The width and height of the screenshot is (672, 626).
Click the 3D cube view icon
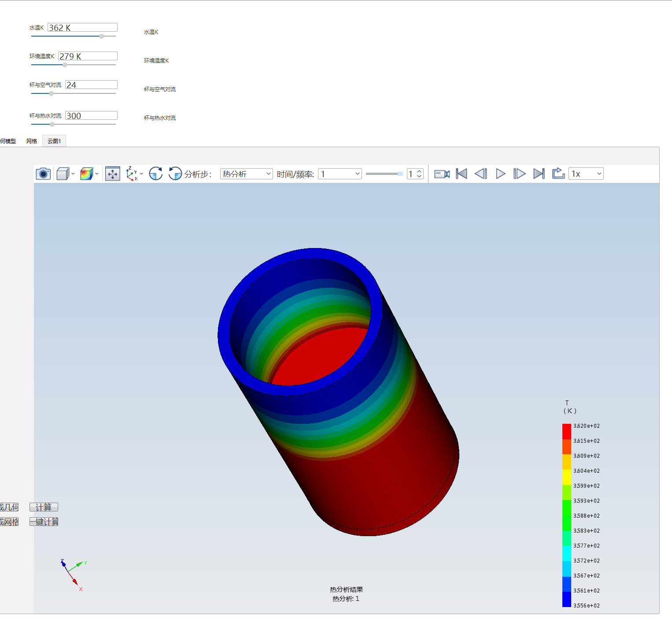pos(63,174)
